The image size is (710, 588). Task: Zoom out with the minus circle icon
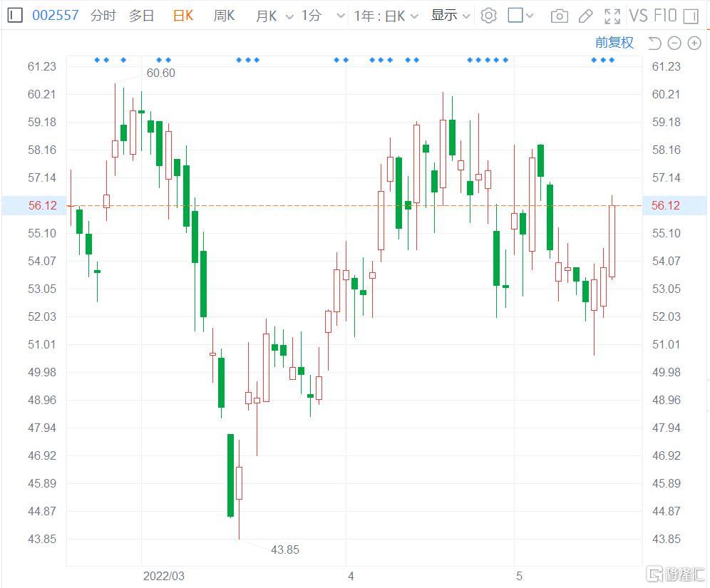coord(674,43)
